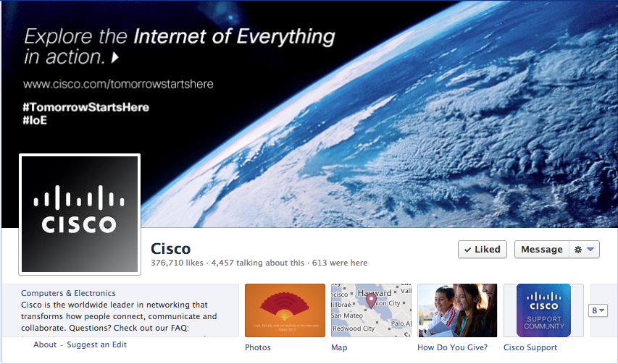Click the How Do You Give? label

pos(453,347)
